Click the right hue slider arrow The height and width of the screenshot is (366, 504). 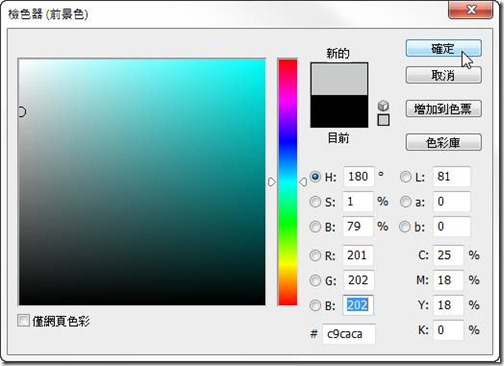click(x=303, y=182)
